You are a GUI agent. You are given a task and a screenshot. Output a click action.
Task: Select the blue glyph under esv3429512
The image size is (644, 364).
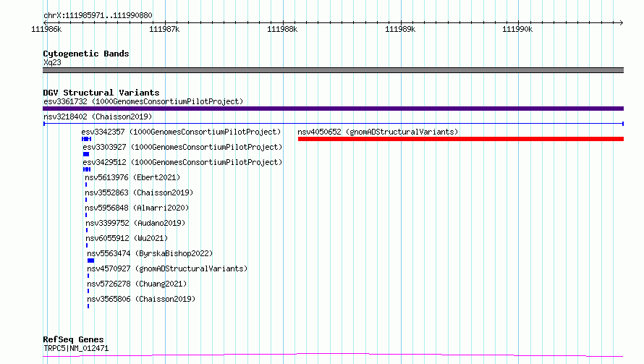tap(87, 169)
